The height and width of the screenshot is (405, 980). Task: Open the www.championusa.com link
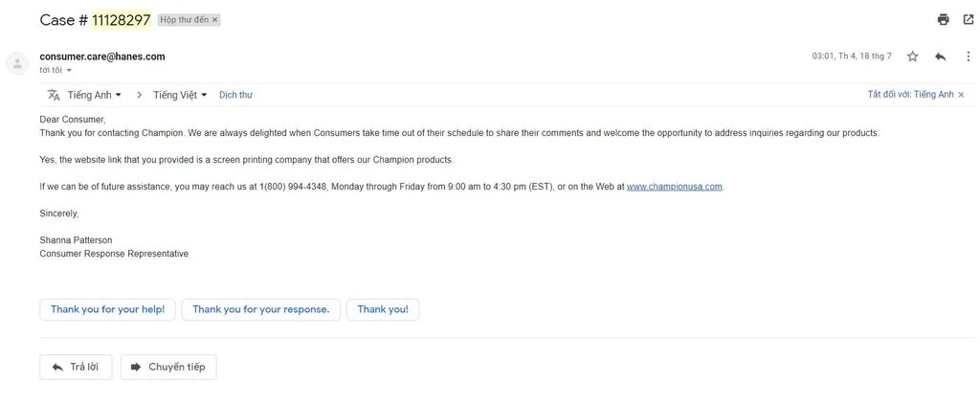(x=674, y=187)
